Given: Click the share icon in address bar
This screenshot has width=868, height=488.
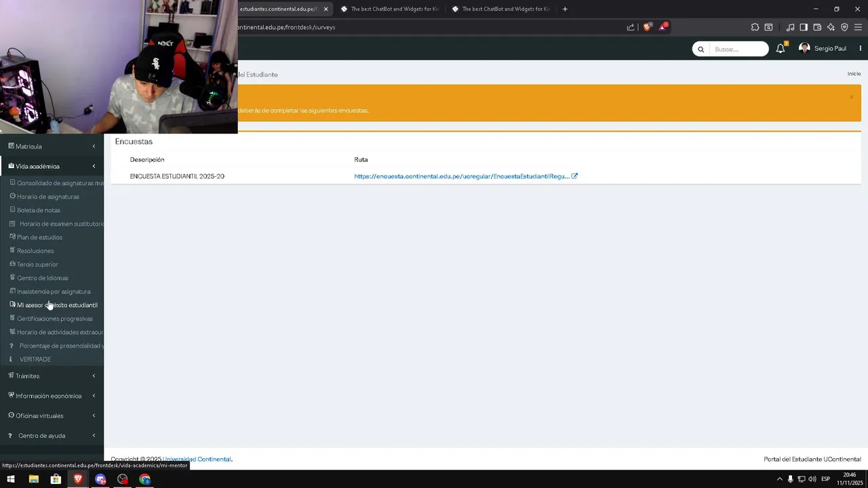Looking at the screenshot, I should click(631, 27).
